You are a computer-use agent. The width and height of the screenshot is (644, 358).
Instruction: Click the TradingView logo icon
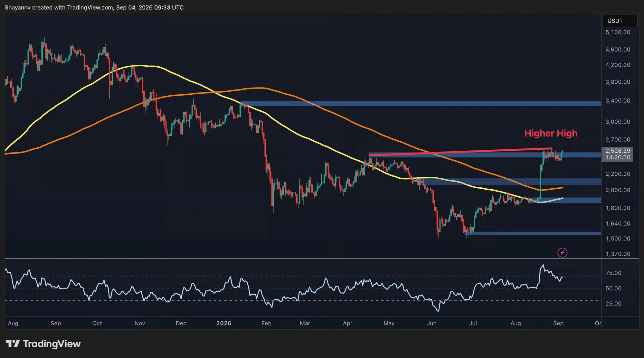pyautogui.click(x=13, y=344)
